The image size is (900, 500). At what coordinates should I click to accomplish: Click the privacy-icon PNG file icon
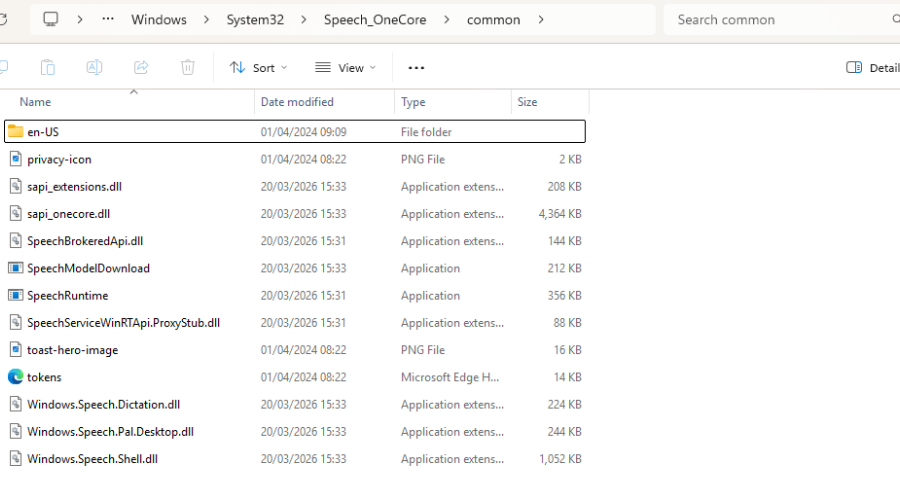pyautogui.click(x=15, y=159)
